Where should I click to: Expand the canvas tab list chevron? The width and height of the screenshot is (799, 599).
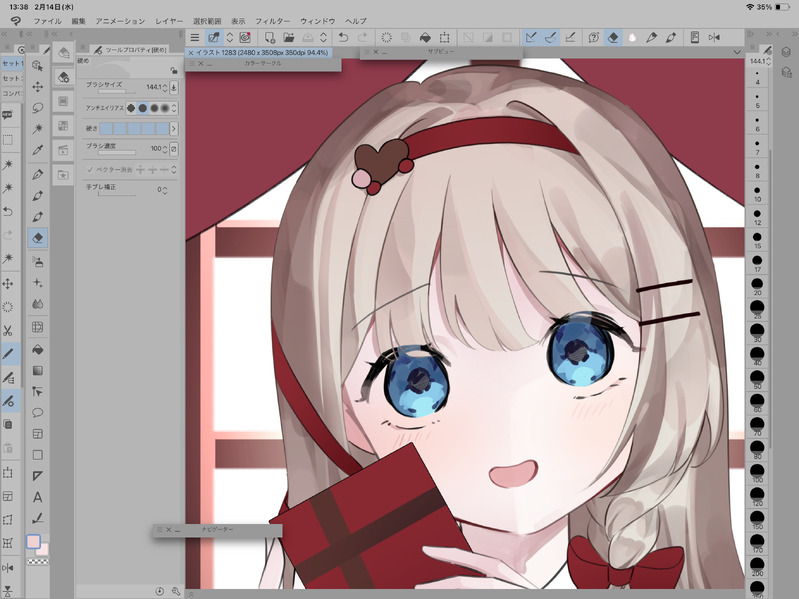pos(737,52)
